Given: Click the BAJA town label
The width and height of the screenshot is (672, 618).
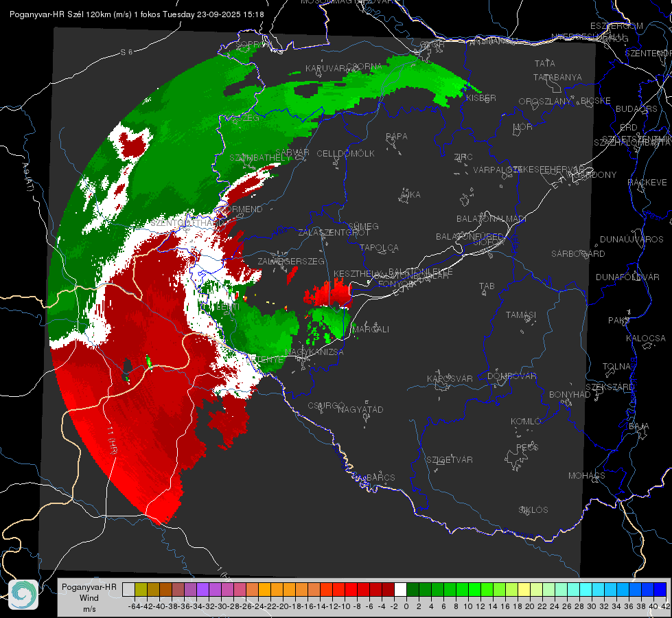Looking at the screenshot, I should 639,426.
